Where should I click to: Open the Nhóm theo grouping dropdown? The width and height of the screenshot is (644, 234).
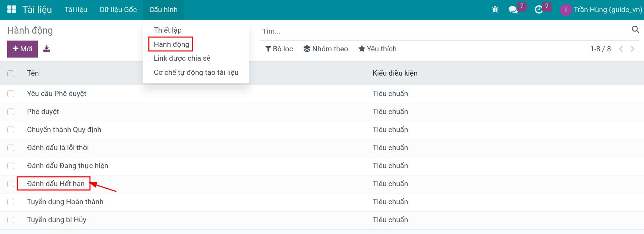326,49
